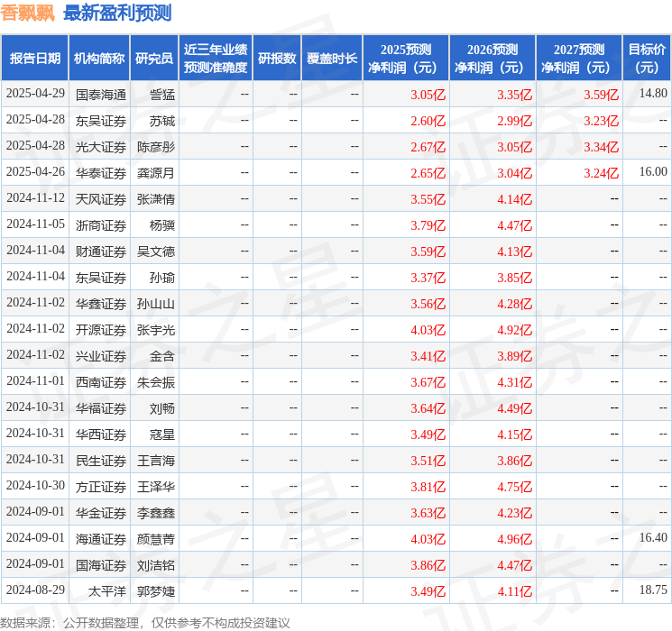Click target price 16.00
This screenshot has width=672, height=631.
[653, 172]
